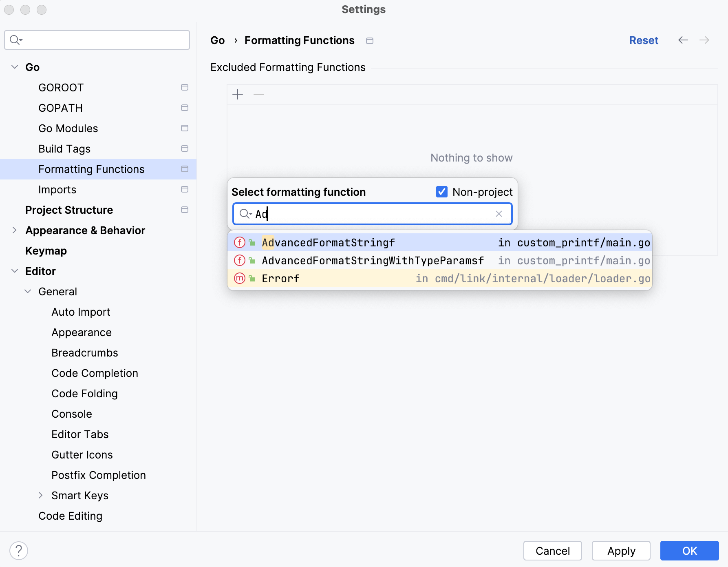
Task: Open Build Tags settings
Action: pos(64,149)
